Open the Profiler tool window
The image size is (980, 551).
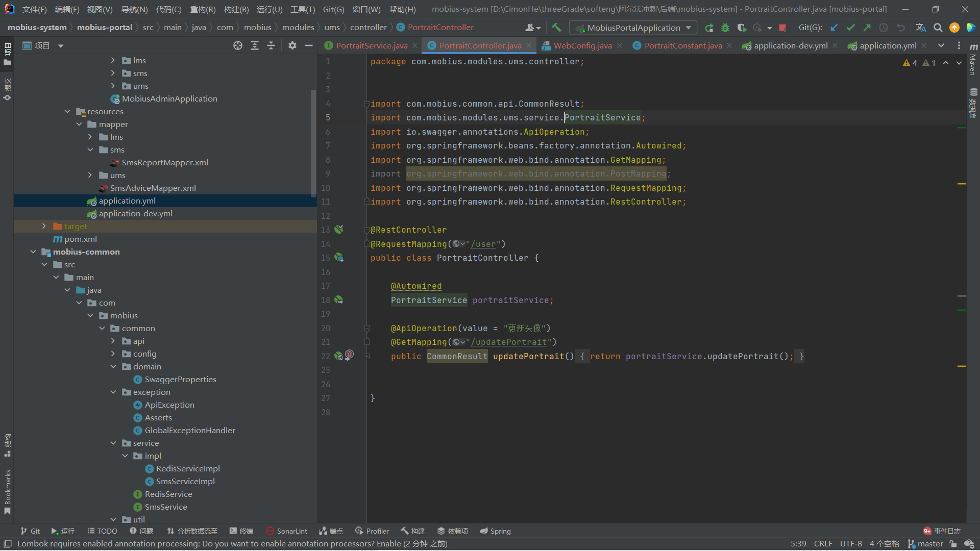click(372, 531)
